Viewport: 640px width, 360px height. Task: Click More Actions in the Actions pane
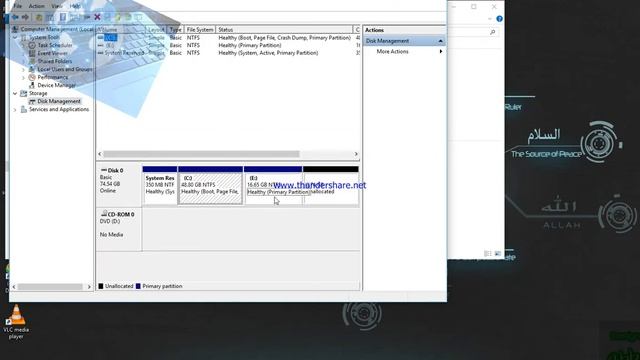[x=392, y=51]
